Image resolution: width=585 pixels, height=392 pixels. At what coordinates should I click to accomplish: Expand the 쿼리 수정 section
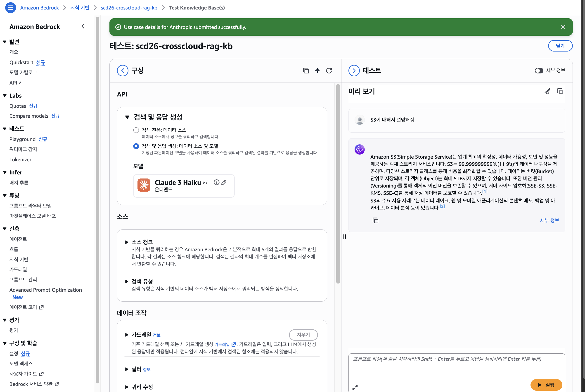[127, 387]
